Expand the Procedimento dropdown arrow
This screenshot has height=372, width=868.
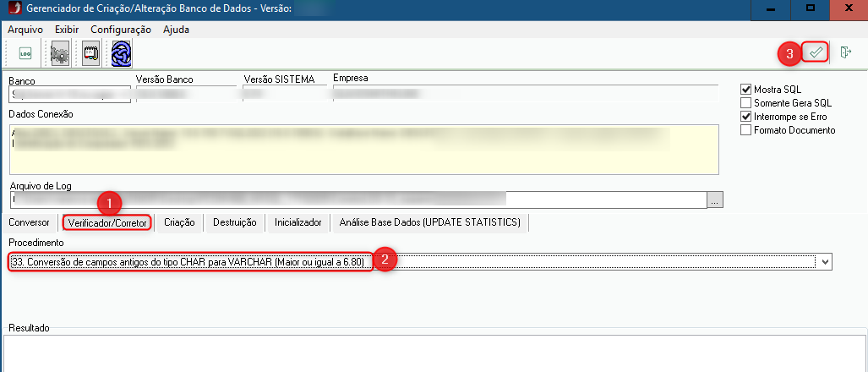coord(825,262)
